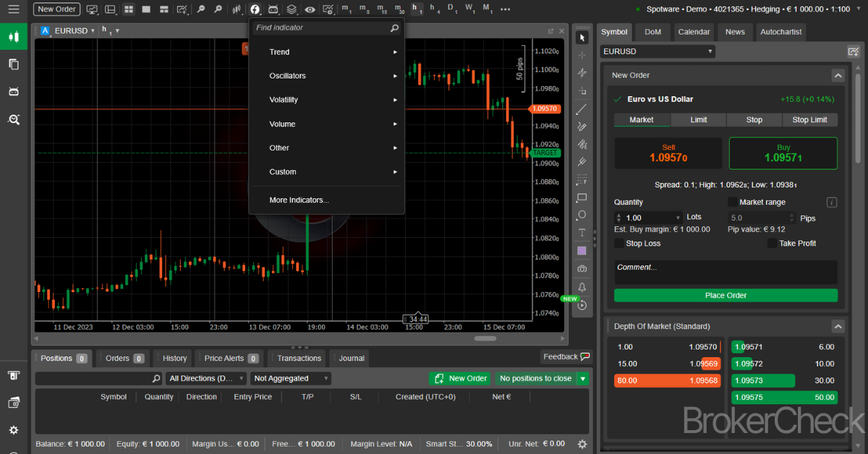The image size is (868, 454).
Task: Choose the purple drawing color swatch
Action: (x=582, y=251)
